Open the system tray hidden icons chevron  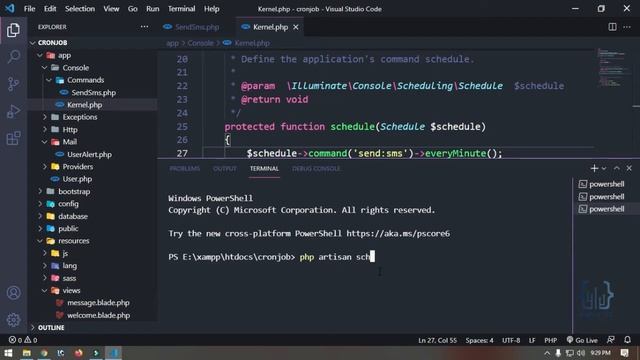tap(547, 353)
